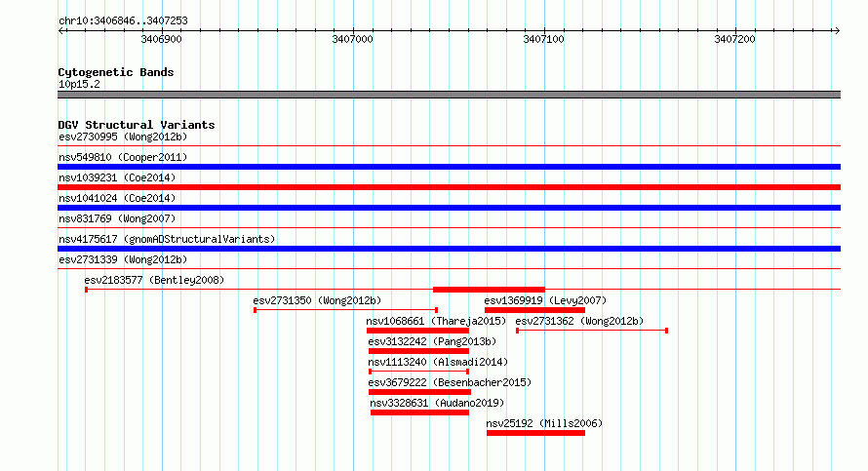The image size is (868, 471).
Task: Click the DGV Structural Variants track title
Action: 137,125
